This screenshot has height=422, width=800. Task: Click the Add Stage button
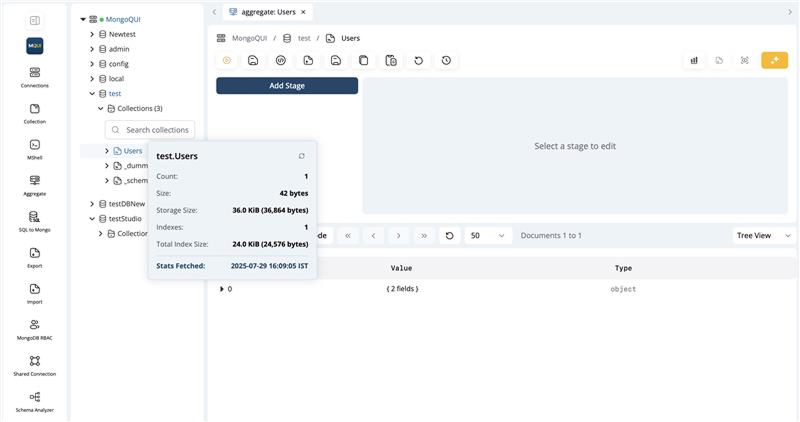point(287,86)
